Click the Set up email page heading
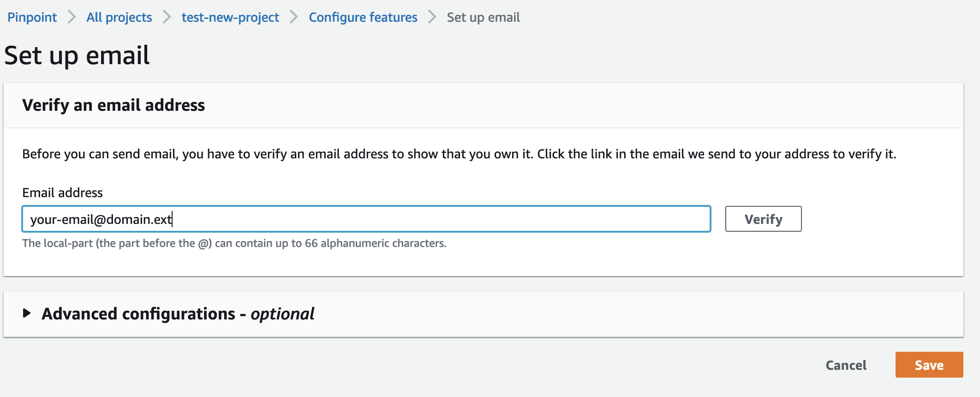This screenshot has width=980, height=397. 77,56
